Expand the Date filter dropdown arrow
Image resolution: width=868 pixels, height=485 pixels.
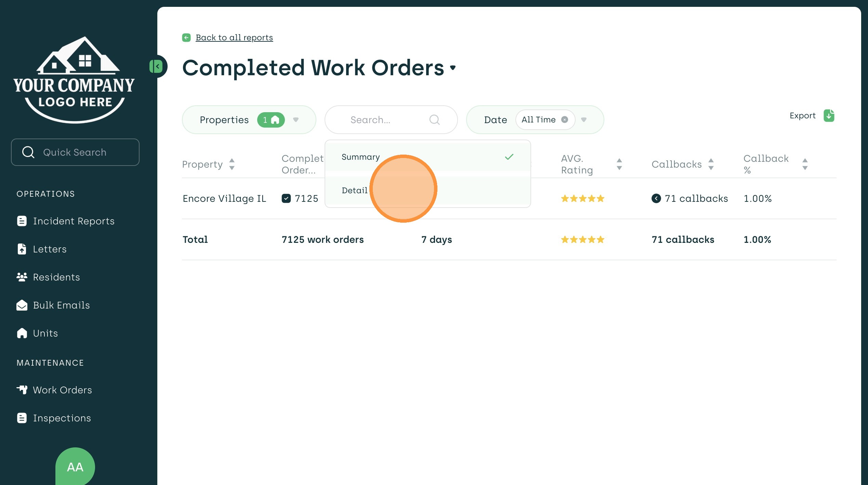[584, 120]
